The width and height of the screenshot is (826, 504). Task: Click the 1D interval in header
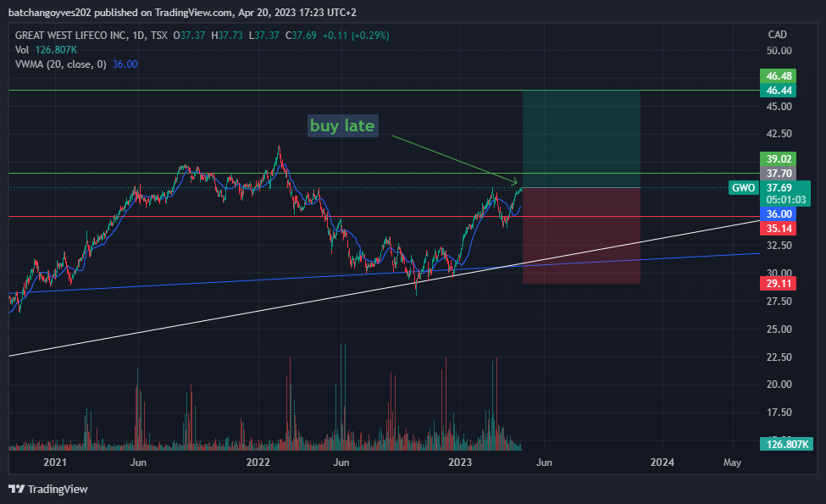coord(138,36)
